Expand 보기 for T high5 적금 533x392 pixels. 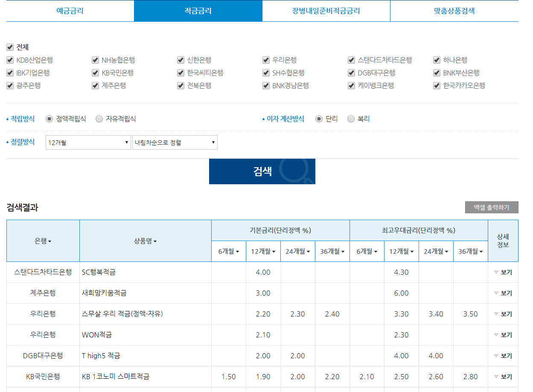coord(503,356)
